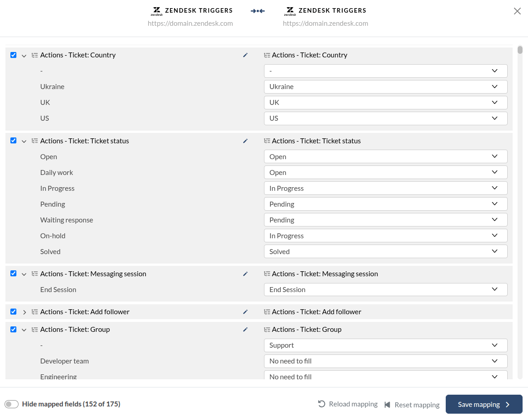Screen dimensions: 528x420
Task: Edit the Actions - Ticket: Messaging session mapping with its pencil icon
Action: coord(245,274)
